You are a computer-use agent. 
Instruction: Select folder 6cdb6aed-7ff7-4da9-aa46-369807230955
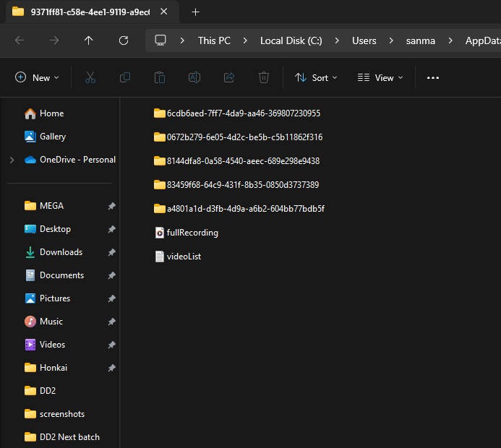click(x=236, y=113)
